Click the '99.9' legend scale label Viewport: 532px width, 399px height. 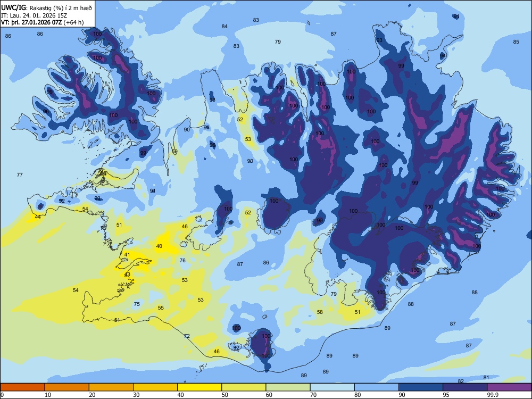click(493, 395)
